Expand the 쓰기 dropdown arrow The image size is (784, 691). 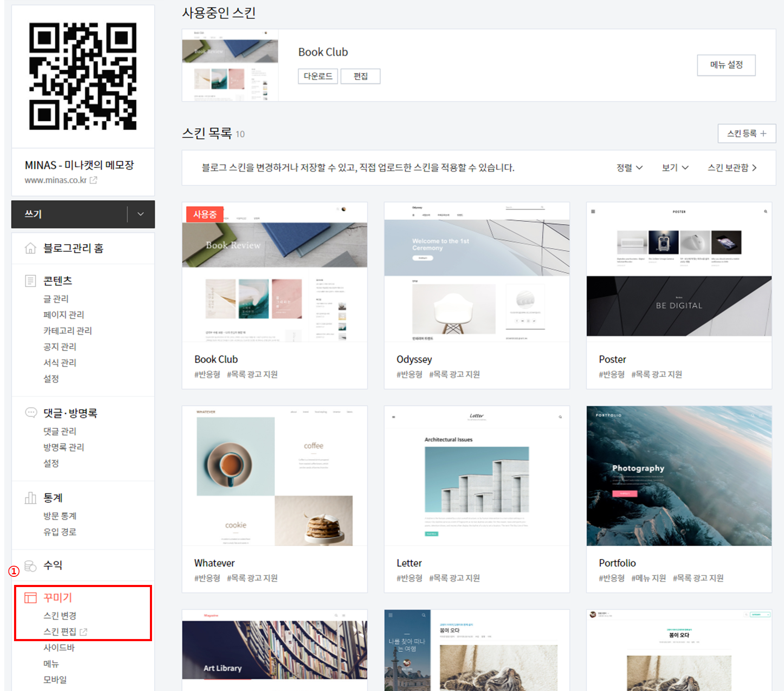click(x=141, y=214)
